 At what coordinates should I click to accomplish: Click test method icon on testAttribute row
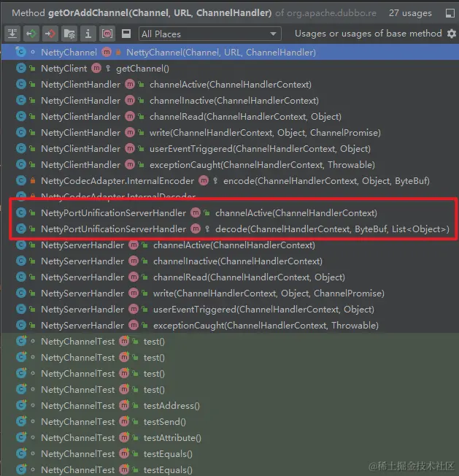click(124, 438)
